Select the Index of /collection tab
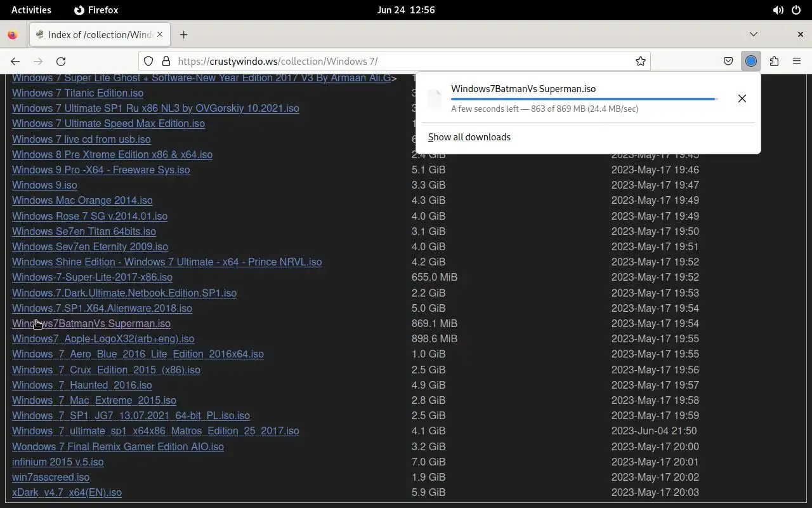This screenshot has width=812, height=508. [x=100, y=34]
